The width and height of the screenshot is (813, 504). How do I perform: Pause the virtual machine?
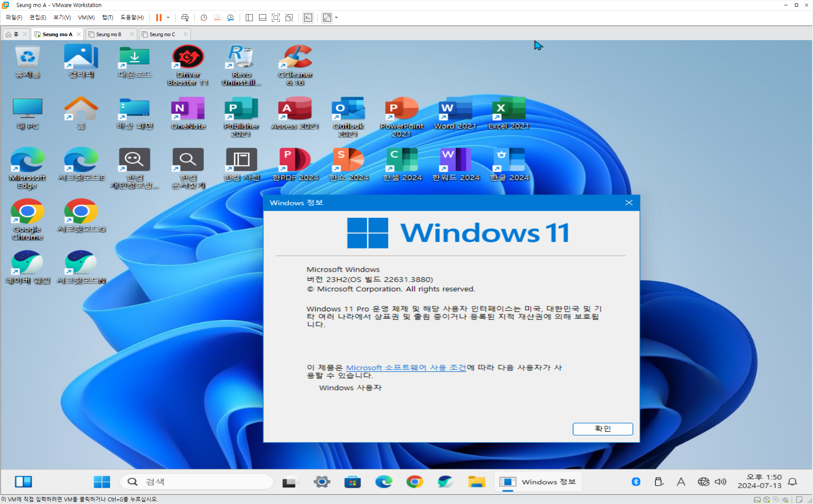click(x=158, y=18)
